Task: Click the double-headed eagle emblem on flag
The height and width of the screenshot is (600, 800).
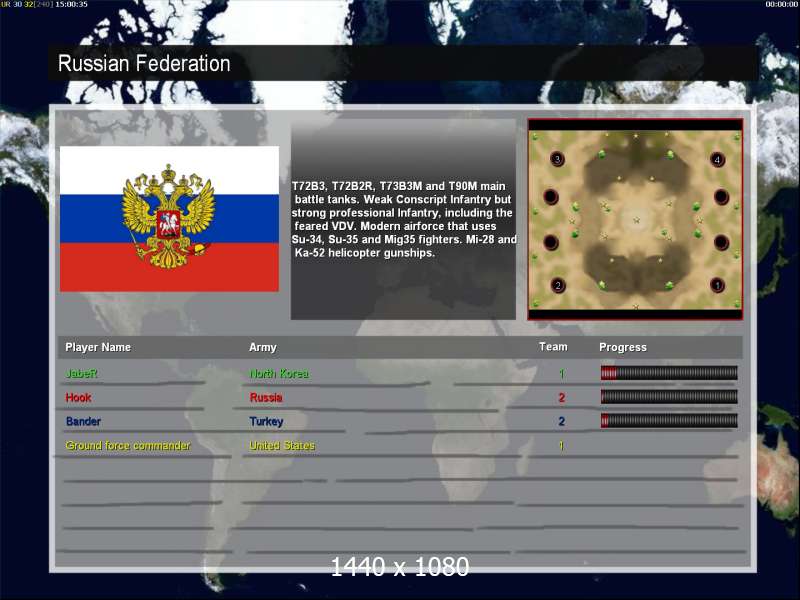Action: [x=168, y=216]
